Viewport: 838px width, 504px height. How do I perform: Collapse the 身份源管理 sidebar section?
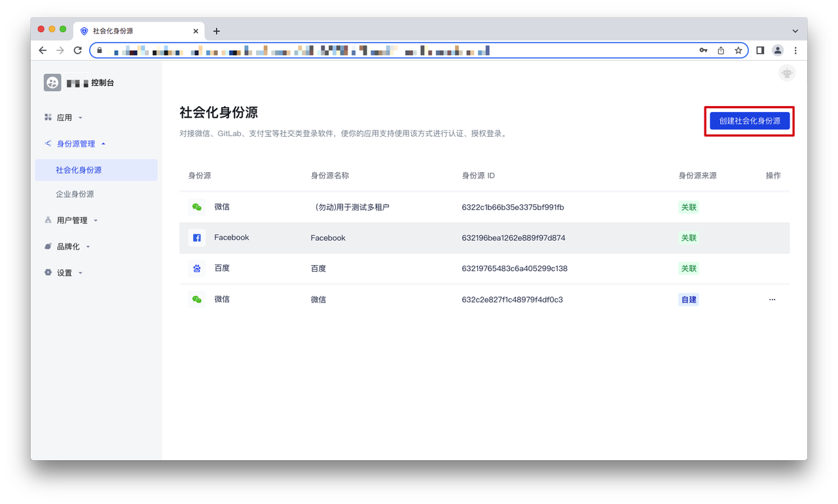[x=76, y=144]
